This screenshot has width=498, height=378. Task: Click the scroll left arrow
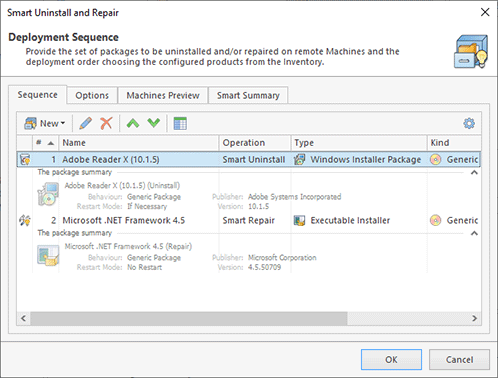[x=23, y=318]
